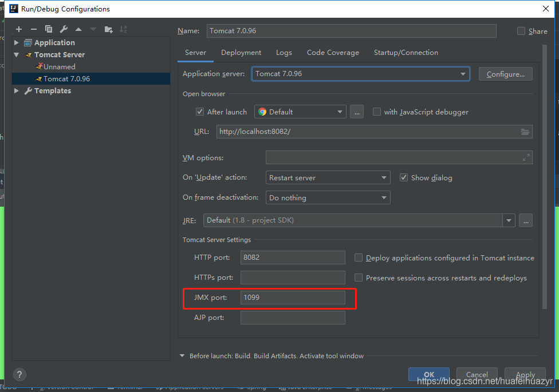Image resolution: width=559 pixels, height=392 pixels.
Task: Open the Default browser dropdown
Action: coord(300,112)
